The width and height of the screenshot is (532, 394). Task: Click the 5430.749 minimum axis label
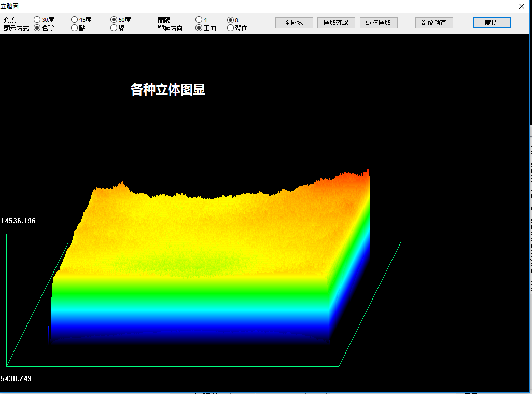tap(16, 379)
